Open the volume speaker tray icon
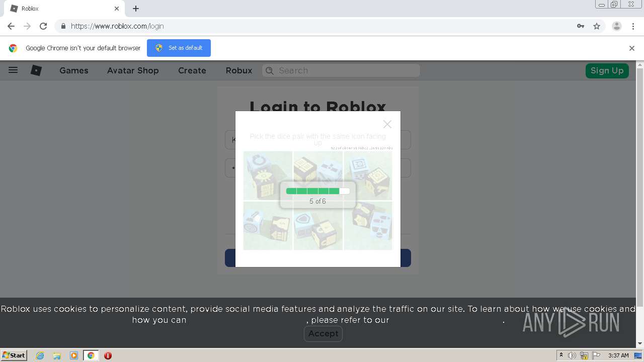Screen dimensions: 644x362 coord(572,355)
